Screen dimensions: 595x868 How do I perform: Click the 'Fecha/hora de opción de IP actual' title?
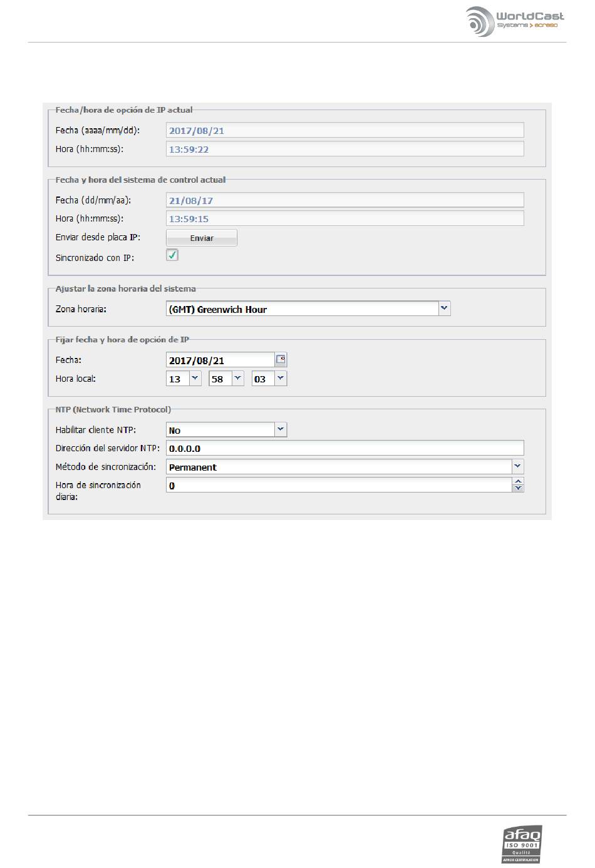pyautogui.click(x=124, y=110)
